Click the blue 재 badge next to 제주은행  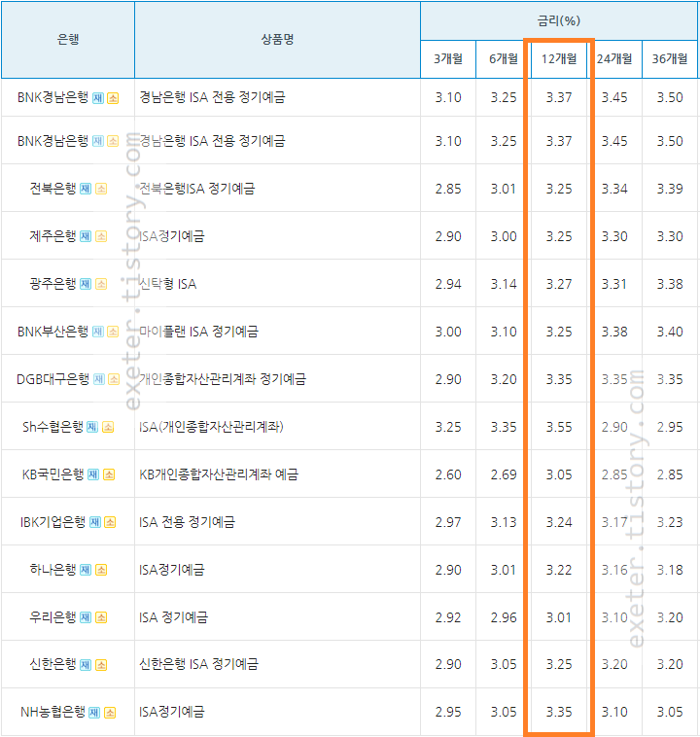[x=86, y=236]
